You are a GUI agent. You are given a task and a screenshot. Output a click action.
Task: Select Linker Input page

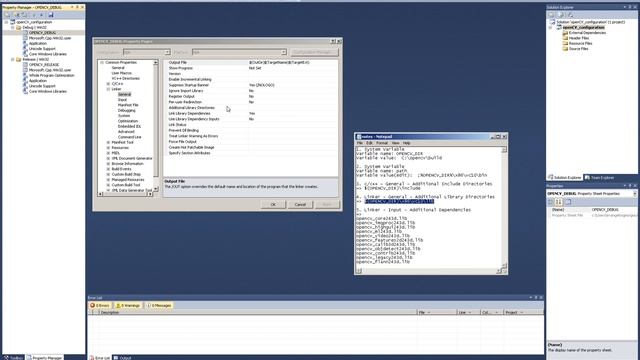tap(122, 100)
